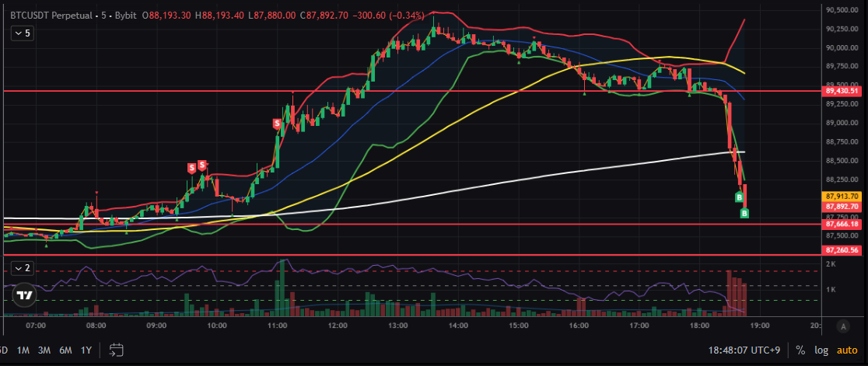
Task: Select the 3M date range
Action: click(45, 350)
